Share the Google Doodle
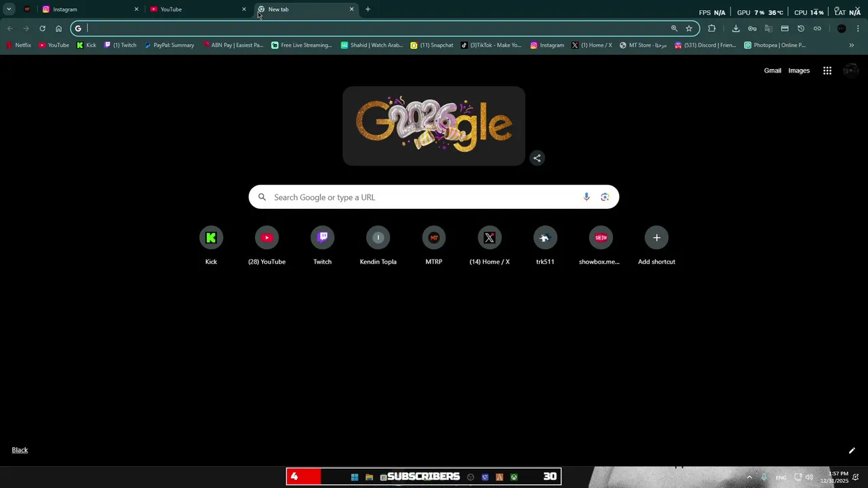Screen dimensions: 868x488 [x=537, y=158]
